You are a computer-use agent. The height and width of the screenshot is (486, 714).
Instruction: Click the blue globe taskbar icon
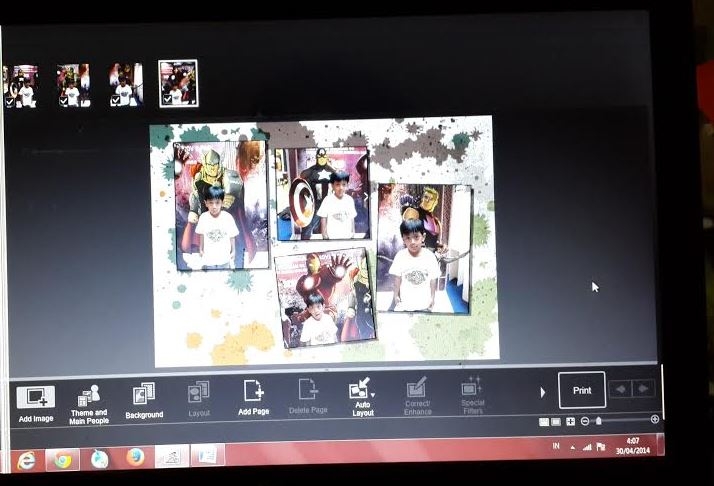tap(99, 459)
